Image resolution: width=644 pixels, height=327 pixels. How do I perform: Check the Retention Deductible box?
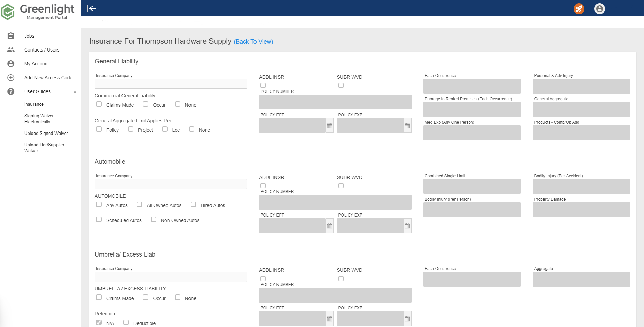coord(126,322)
